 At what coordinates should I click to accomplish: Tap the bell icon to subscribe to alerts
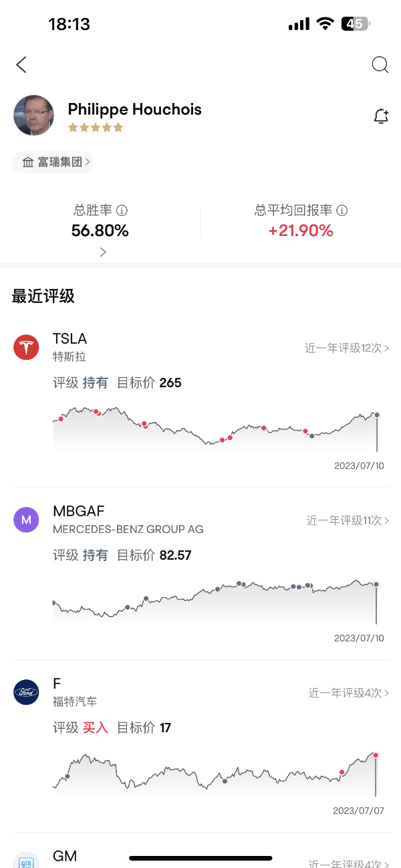click(380, 116)
